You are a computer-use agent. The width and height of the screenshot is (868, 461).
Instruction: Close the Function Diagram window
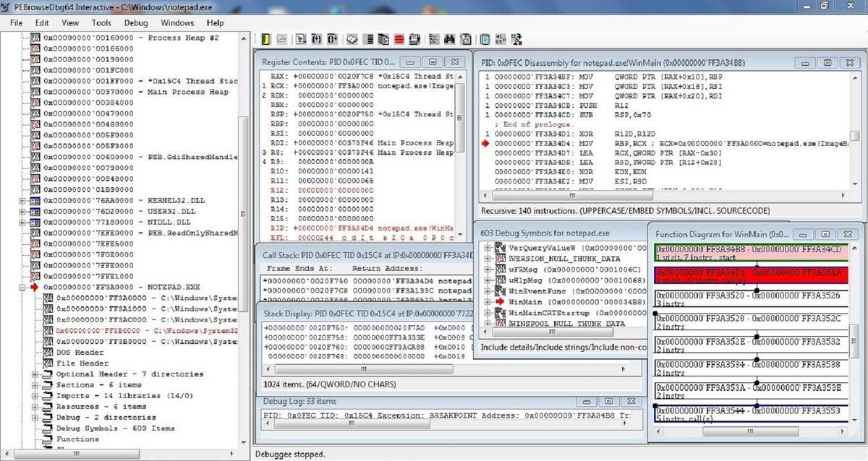point(849,234)
